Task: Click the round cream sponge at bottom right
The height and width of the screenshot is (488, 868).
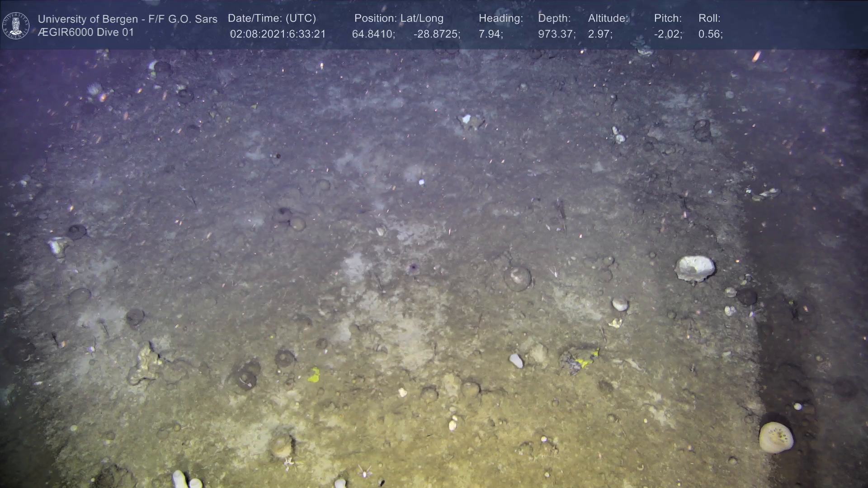Action: click(x=776, y=437)
